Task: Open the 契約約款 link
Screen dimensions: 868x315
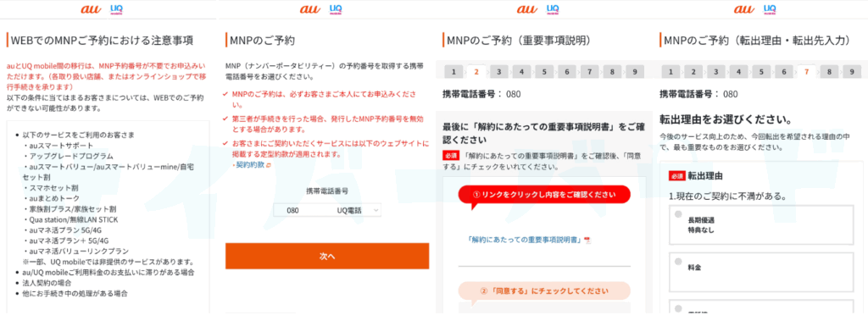Action: click(250, 165)
